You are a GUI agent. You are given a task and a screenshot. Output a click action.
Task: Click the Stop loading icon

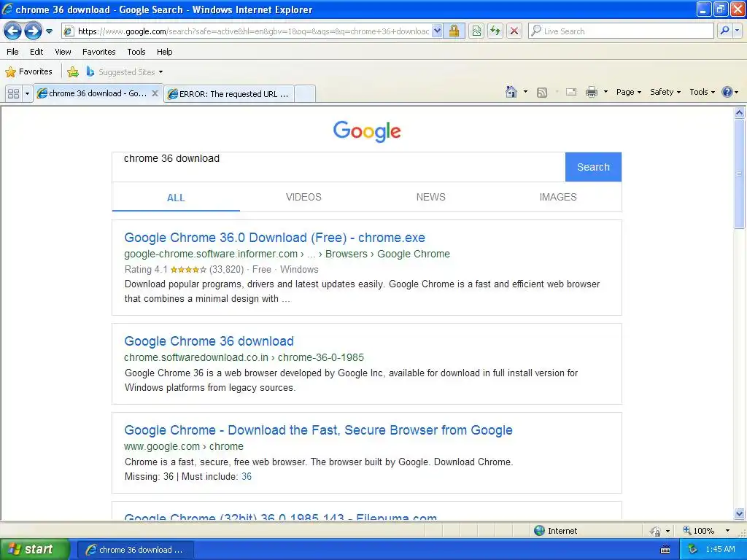pos(514,31)
